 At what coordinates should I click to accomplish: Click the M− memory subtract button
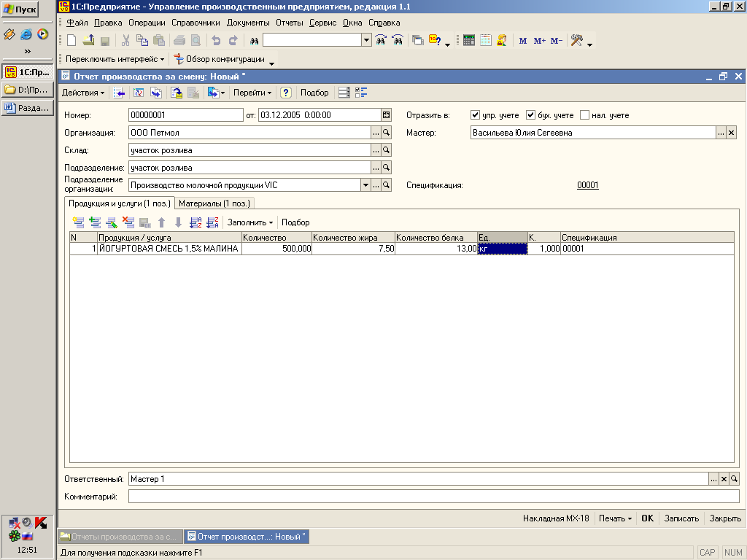(x=557, y=41)
